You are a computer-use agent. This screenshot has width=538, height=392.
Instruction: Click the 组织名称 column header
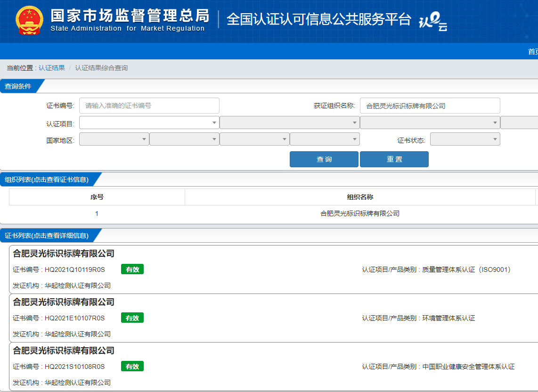360,197
